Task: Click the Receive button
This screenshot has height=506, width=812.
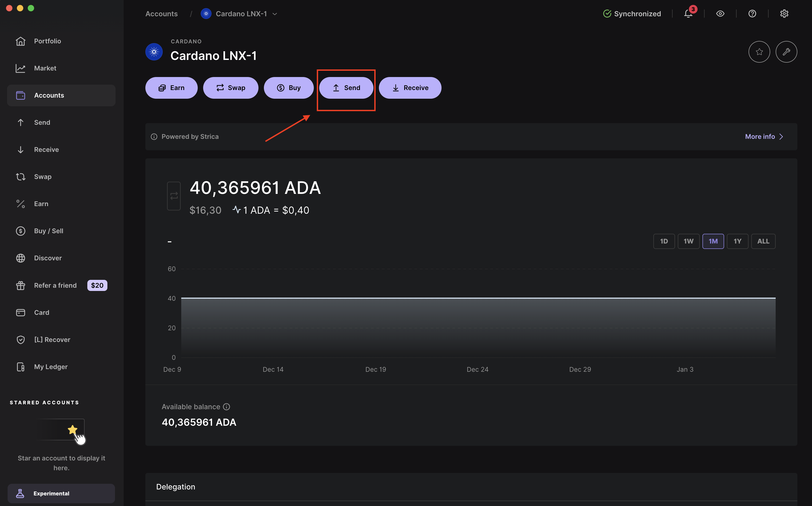Action: tap(410, 88)
